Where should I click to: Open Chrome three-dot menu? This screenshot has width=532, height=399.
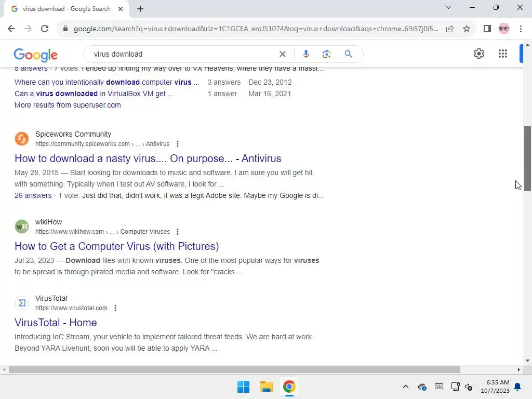tap(521, 29)
